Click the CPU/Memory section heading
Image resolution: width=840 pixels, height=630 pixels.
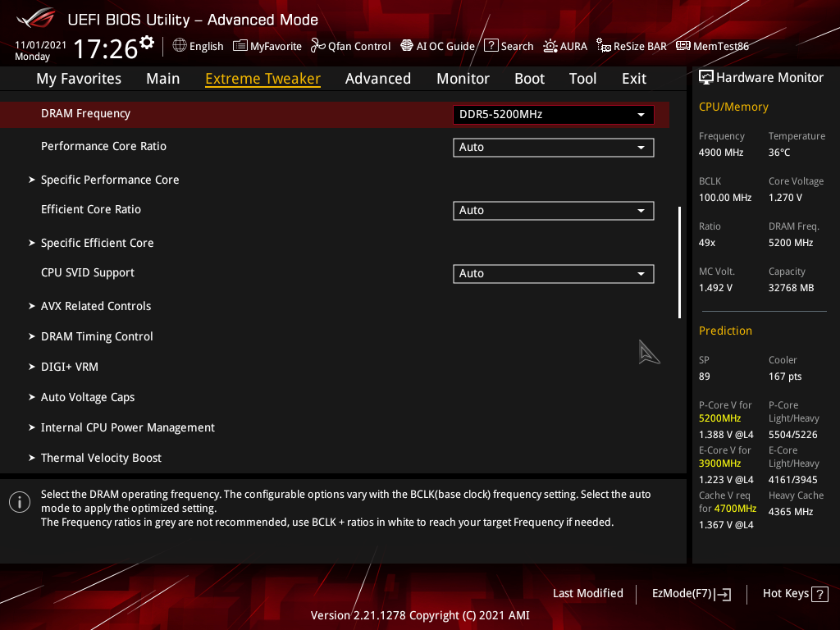pyautogui.click(x=733, y=107)
